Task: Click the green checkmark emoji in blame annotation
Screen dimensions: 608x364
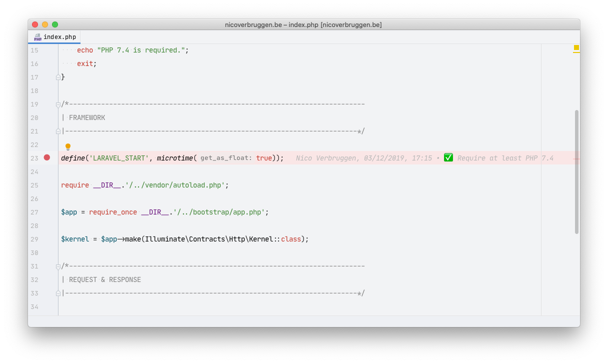Action: [x=448, y=157]
